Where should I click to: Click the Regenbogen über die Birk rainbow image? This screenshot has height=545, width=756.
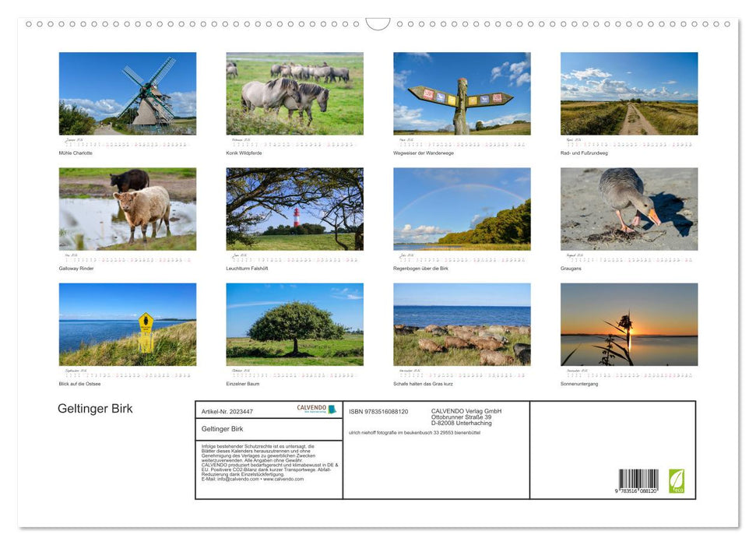tap(461, 208)
